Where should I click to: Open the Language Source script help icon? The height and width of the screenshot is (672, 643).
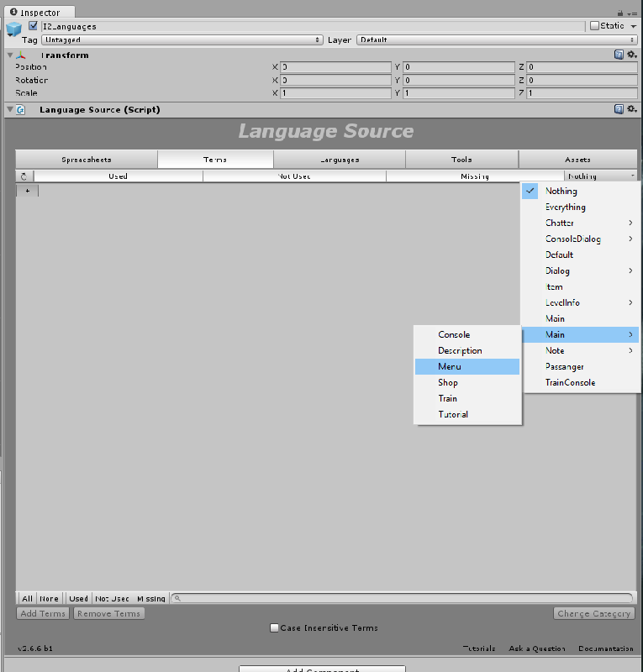(x=619, y=109)
